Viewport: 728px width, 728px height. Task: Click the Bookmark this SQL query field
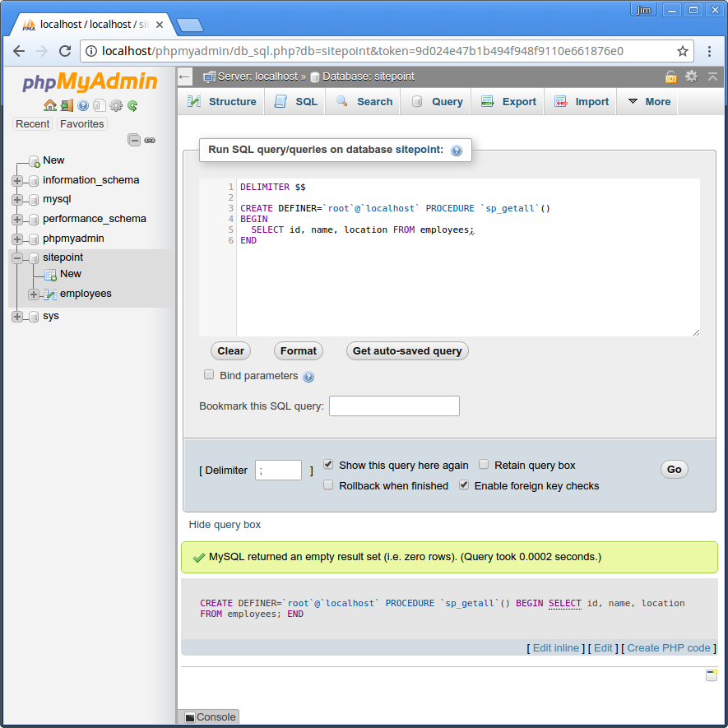click(394, 406)
